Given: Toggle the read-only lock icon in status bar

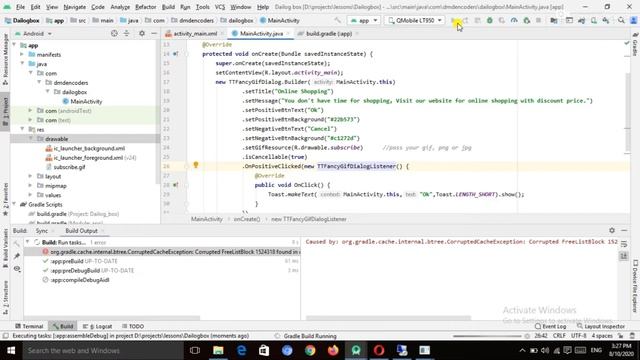Looking at the screenshot, I should 620,336.
